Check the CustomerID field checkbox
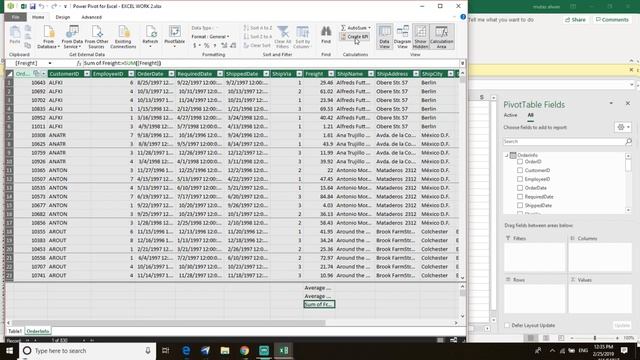 (520, 170)
